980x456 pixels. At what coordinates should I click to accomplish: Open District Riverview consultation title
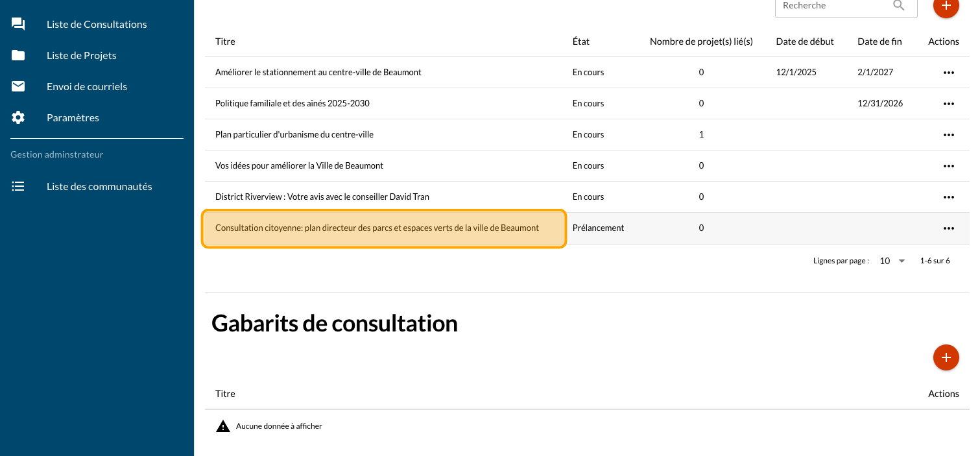tap(322, 197)
